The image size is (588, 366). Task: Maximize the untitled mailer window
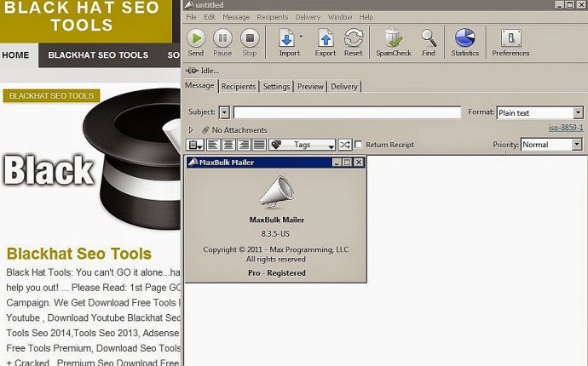[569, 4]
